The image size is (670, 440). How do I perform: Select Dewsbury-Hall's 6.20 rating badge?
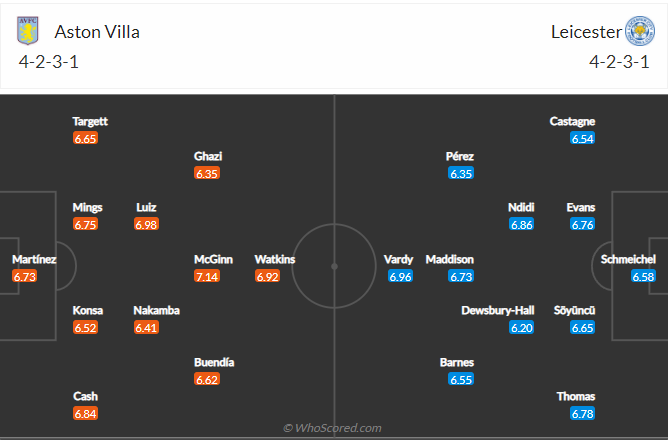pos(521,327)
